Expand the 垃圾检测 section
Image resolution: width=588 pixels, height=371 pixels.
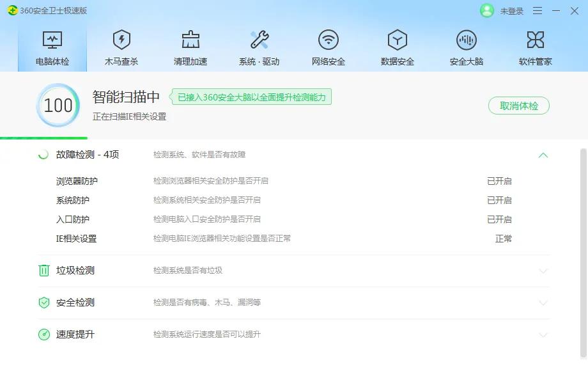[544, 270]
